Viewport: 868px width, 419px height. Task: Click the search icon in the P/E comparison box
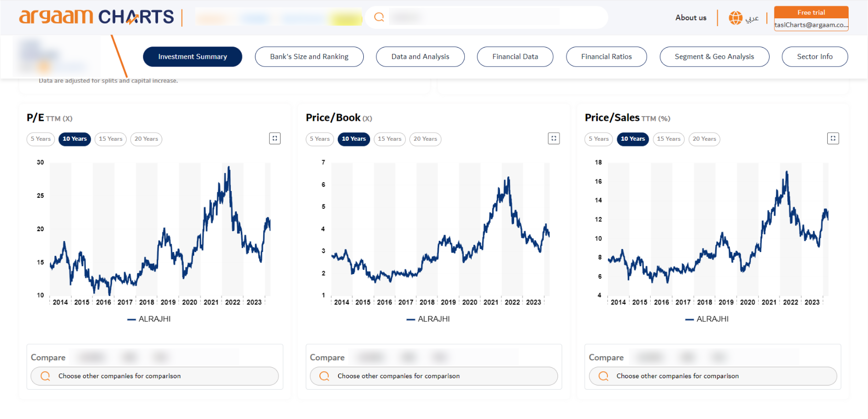point(45,376)
